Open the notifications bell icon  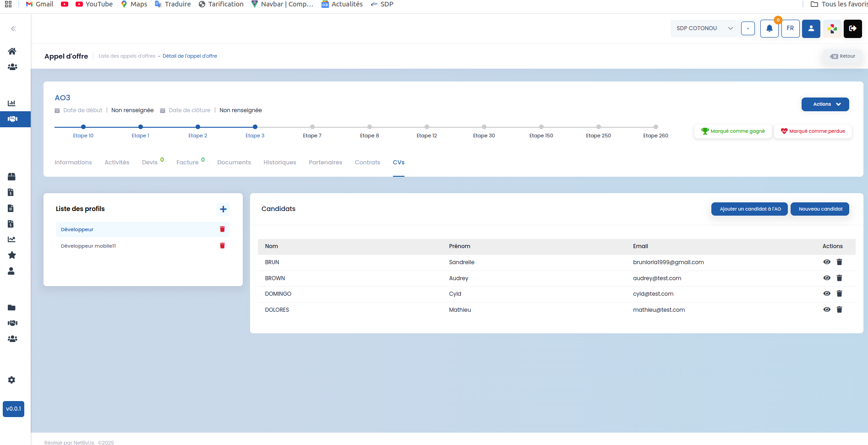point(770,28)
